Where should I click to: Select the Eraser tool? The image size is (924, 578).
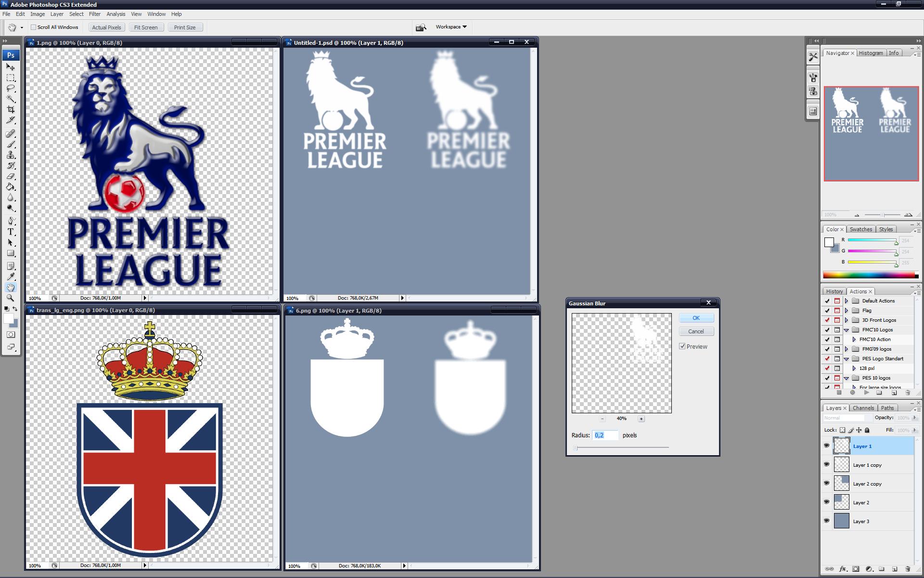point(11,176)
